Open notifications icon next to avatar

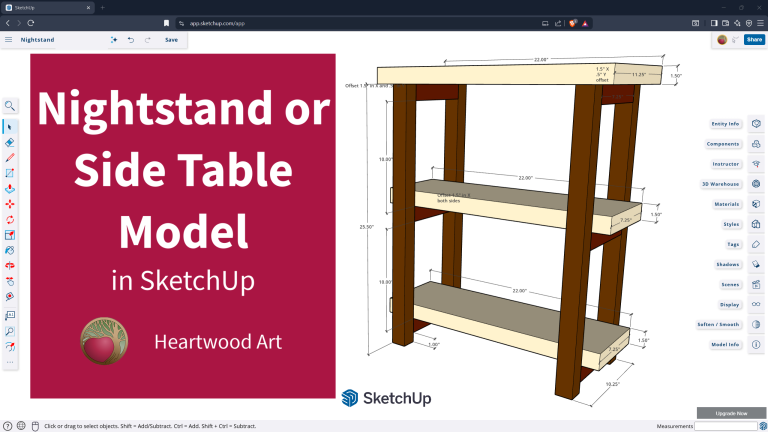735,40
